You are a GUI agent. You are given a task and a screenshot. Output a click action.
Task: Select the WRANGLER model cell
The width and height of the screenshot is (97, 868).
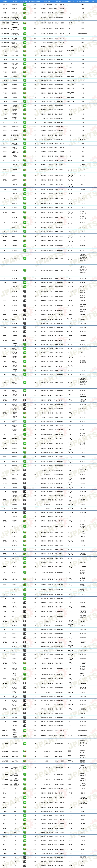[x=15, y=160]
